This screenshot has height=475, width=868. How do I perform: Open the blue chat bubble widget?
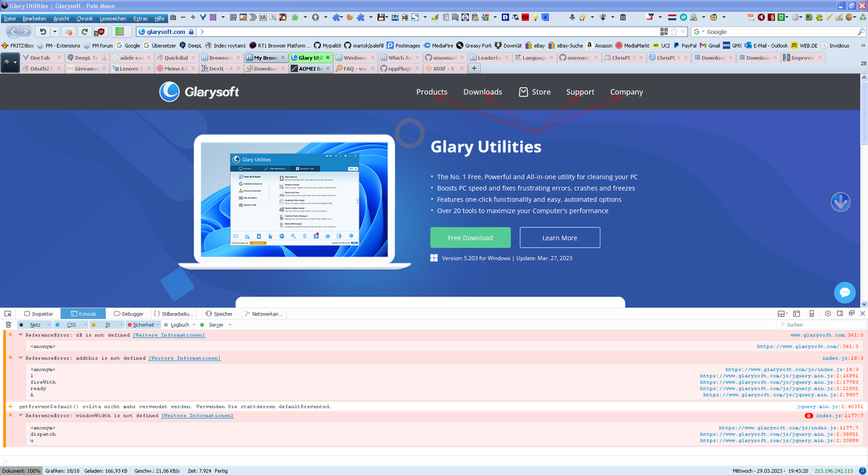tap(845, 292)
